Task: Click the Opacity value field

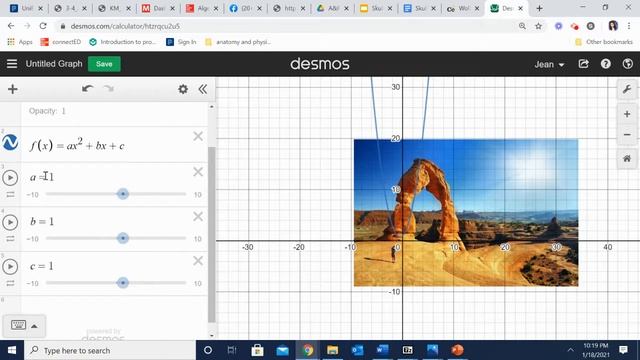Action: (63, 111)
